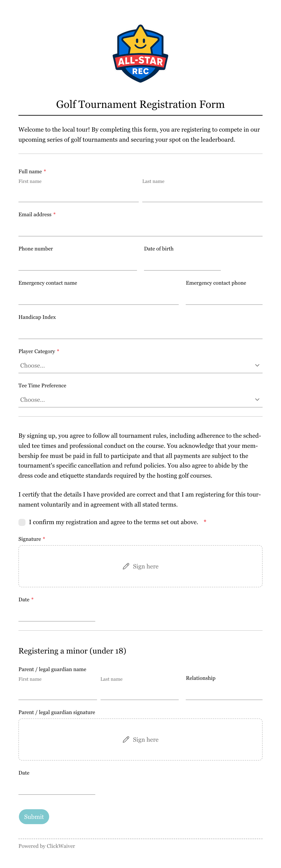Click the pencil icon in the guardian signature box
The image size is (281, 868).
point(126,739)
